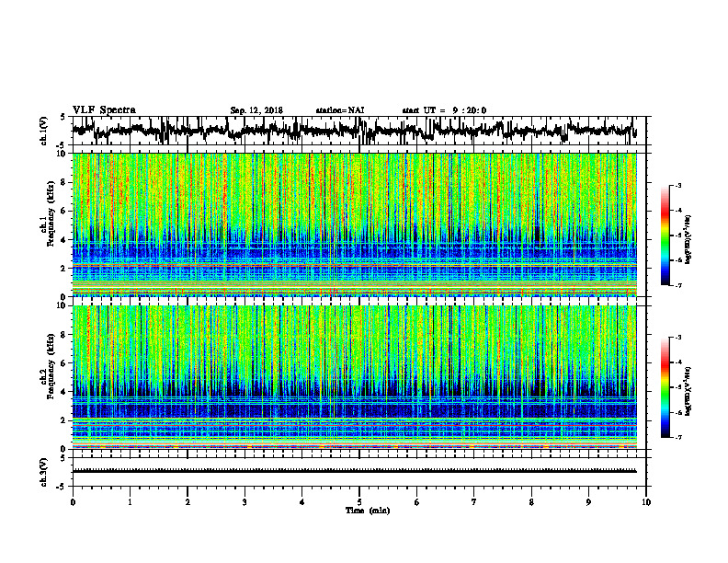Click the "5" tick on the time axis
Image resolution: width=728 pixels, height=563 pixels.
pyautogui.click(x=359, y=502)
